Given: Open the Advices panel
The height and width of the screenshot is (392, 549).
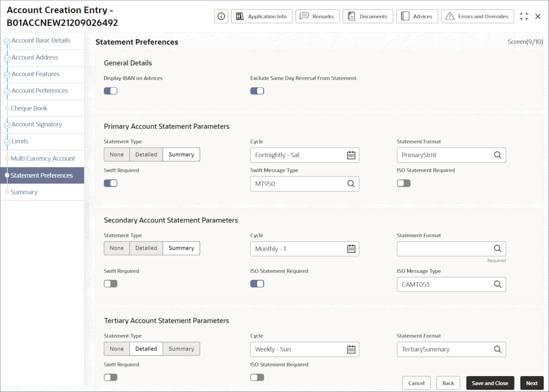Looking at the screenshot, I should (417, 16).
